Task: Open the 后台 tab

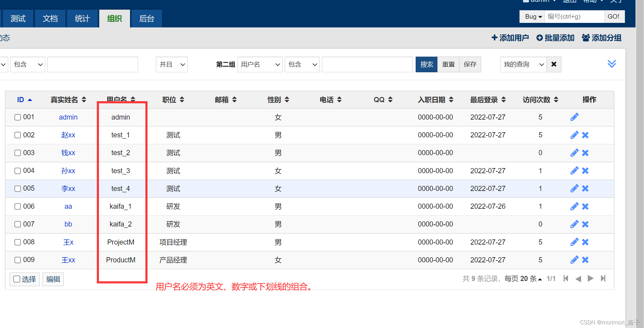Action: click(147, 19)
